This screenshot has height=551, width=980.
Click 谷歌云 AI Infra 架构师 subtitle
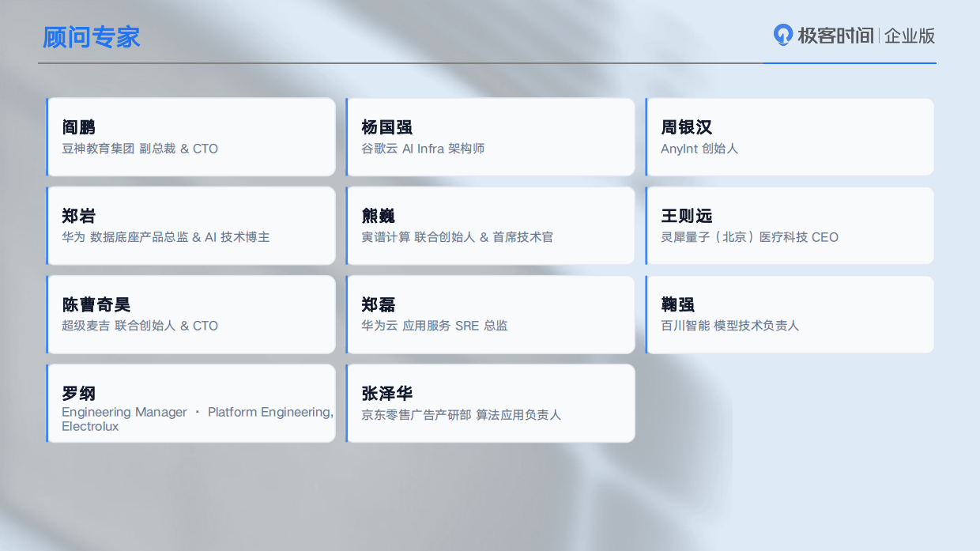coord(423,149)
